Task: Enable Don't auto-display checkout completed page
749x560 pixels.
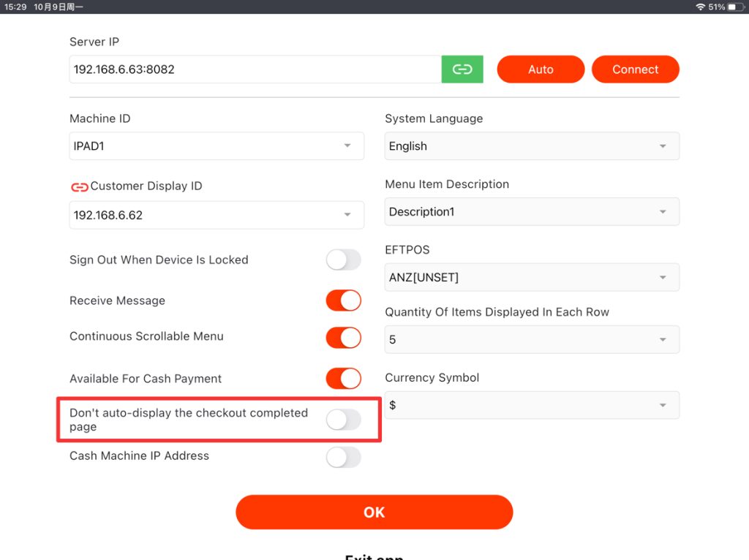Action: pos(343,420)
